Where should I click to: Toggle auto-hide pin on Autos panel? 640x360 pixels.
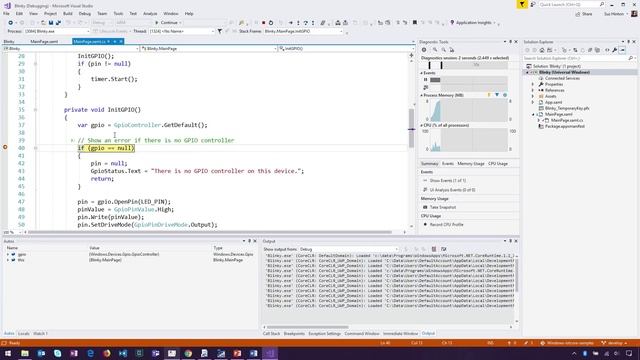[x=249, y=241]
